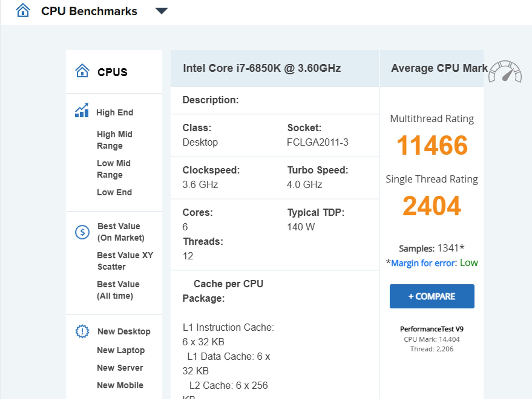The width and height of the screenshot is (532, 399).
Task: Expand the CPU Benchmarks dropdown arrow
Action: point(161,11)
